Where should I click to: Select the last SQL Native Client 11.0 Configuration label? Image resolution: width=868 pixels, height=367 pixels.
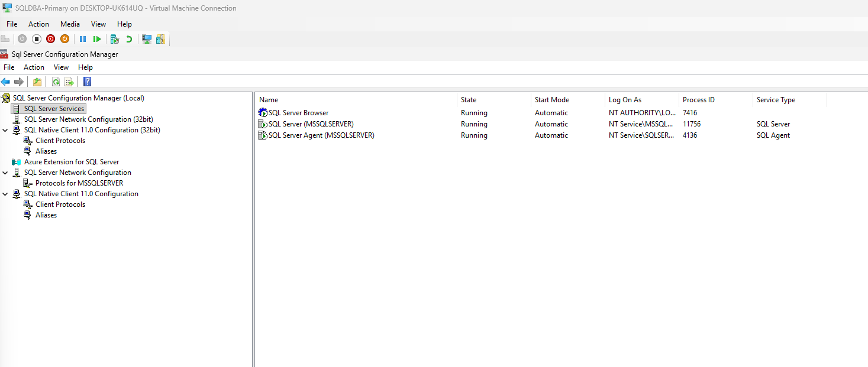81,194
